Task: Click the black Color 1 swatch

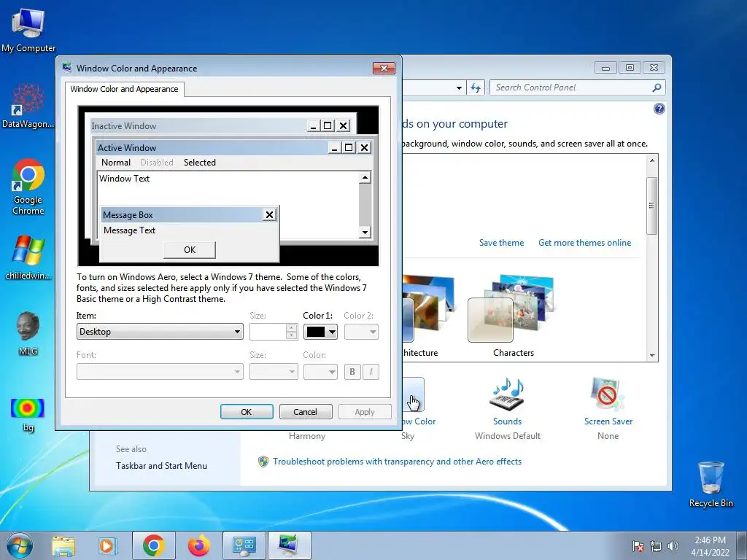Action: 315,332
